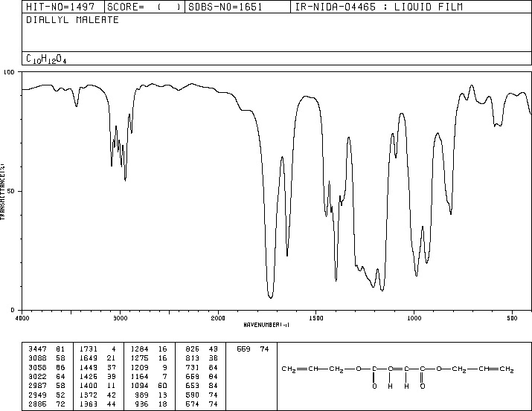This screenshot has width=532, height=411.
Task: Select the SDBS-NO=1651 header text
Action: pyautogui.click(x=225, y=7)
